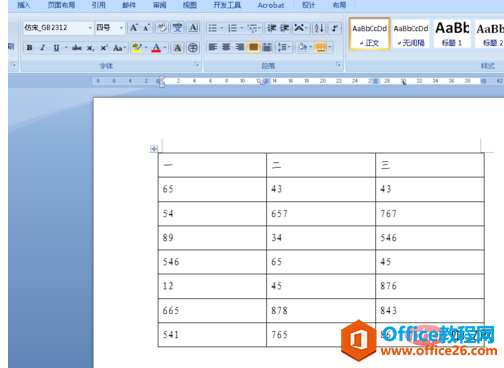Apply superscript formatting
The image size is (504, 368).
(x=104, y=48)
